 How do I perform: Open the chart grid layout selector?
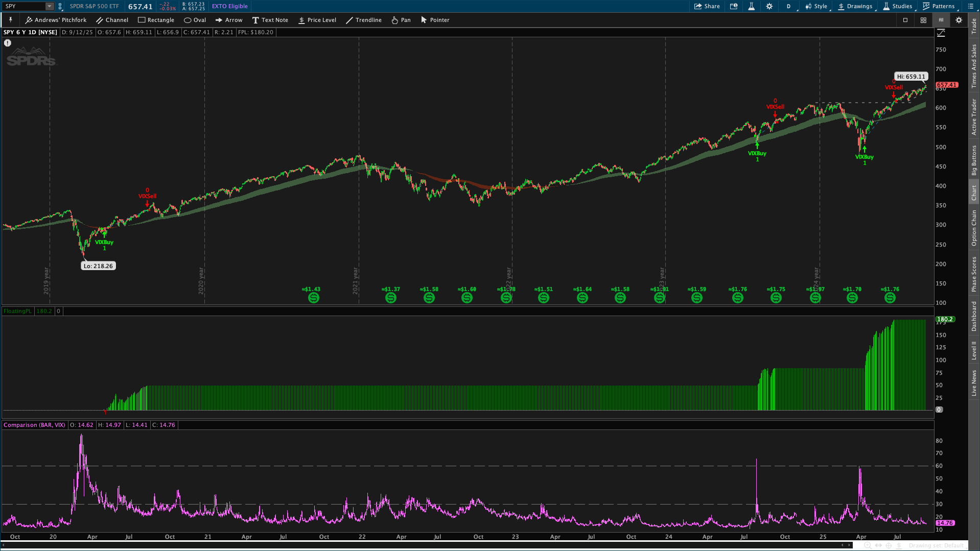923,20
